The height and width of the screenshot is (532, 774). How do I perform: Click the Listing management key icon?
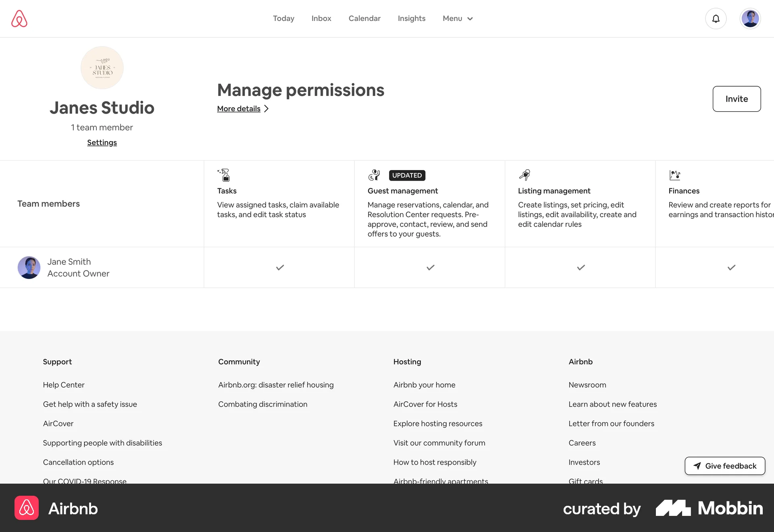click(x=524, y=175)
